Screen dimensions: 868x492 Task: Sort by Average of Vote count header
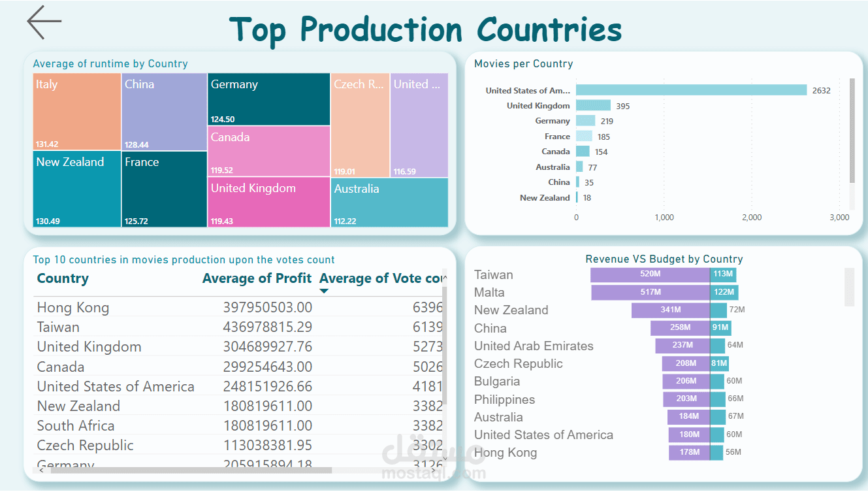pyautogui.click(x=381, y=278)
